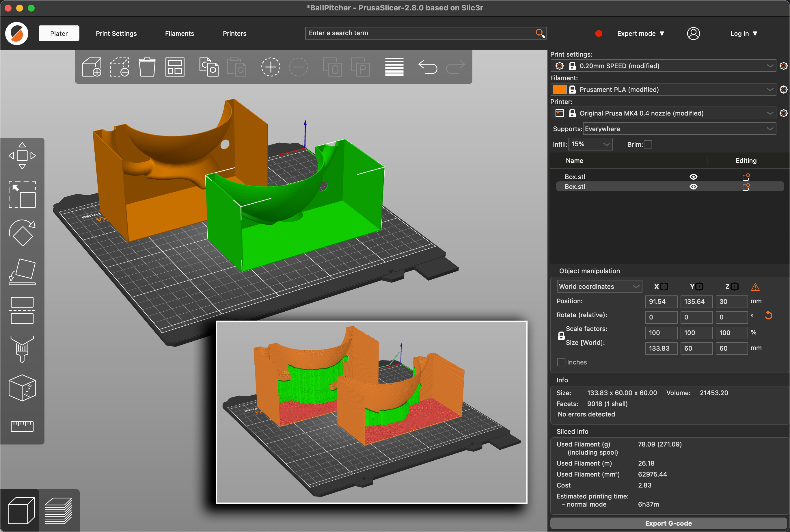
Task: Switch to sliced layers preview view
Action: 58,510
